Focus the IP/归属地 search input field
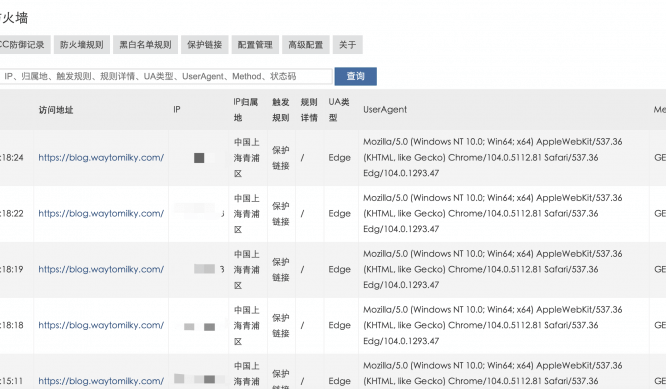 pyautogui.click(x=165, y=76)
